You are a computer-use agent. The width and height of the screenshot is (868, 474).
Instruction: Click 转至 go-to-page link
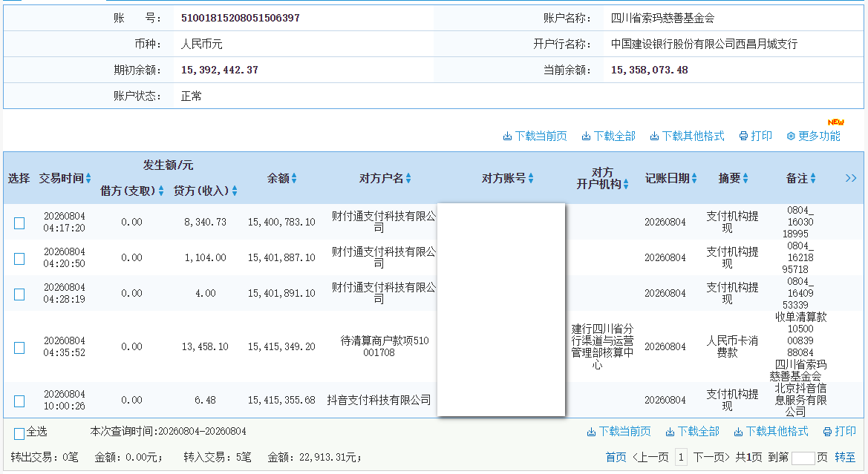tap(845, 458)
